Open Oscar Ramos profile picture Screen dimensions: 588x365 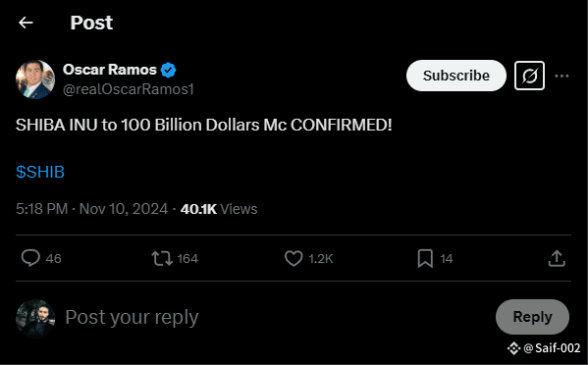pyautogui.click(x=35, y=79)
